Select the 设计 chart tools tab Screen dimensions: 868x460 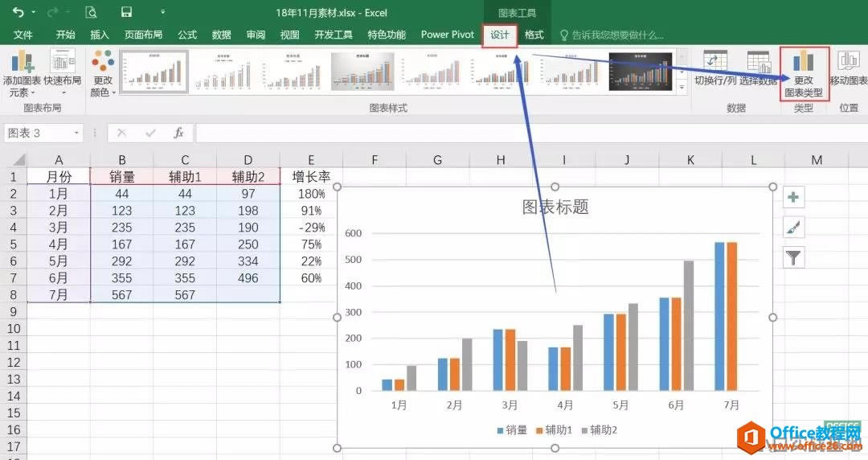click(x=499, y=35)
